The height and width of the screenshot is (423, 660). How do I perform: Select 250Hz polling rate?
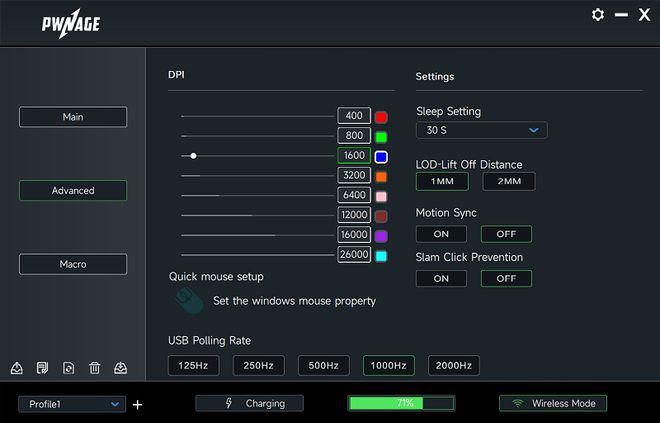[258, 365]
